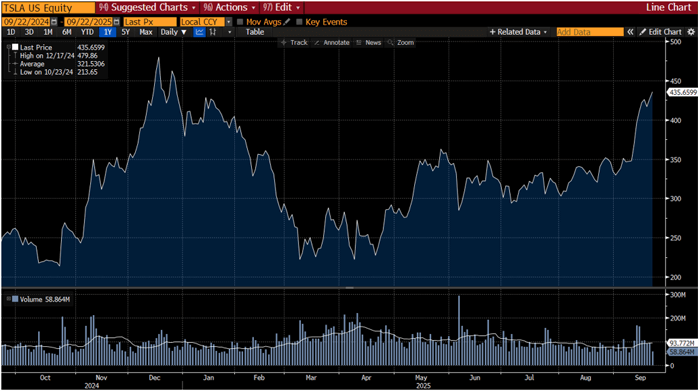Screen dimensions: 700x392
Task: Activate the Zoom magnifier tool
Action: tap(400, 42)
